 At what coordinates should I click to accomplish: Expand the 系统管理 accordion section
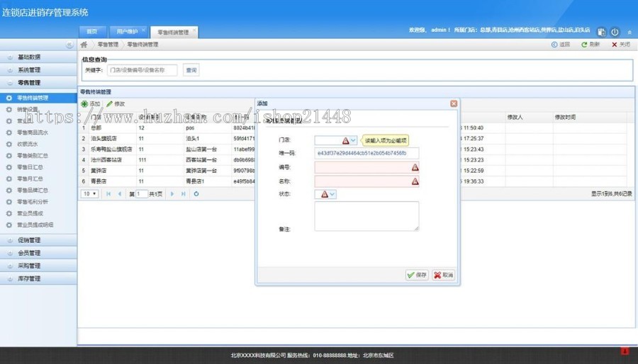click(x=38, y=70)
